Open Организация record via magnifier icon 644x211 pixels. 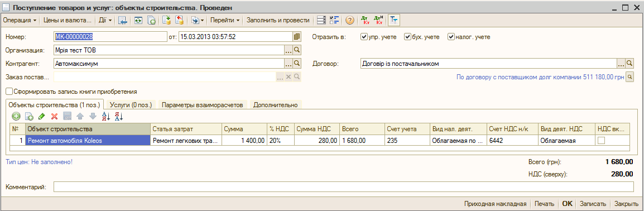tap(297, 50)
